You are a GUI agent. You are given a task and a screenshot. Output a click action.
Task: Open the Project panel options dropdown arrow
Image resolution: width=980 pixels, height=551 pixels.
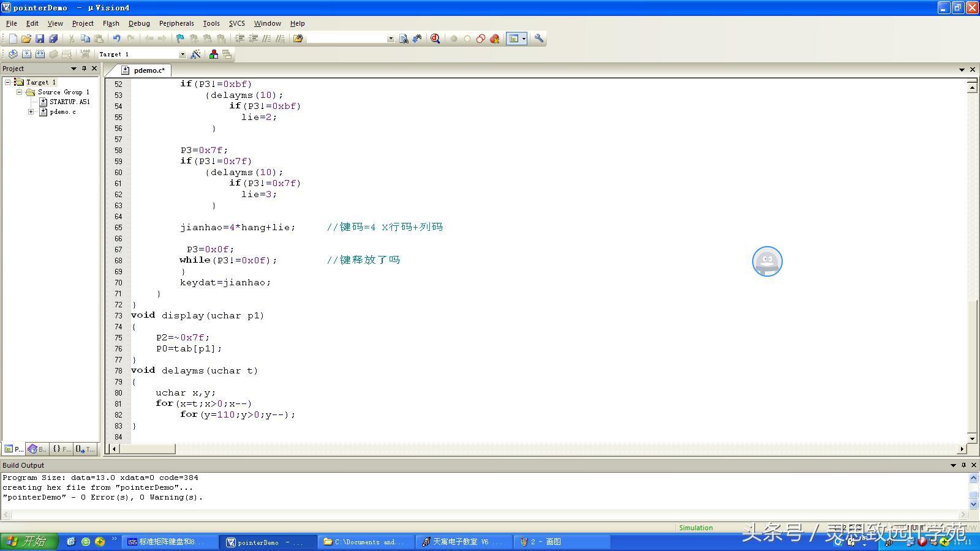tap(73, 69)
